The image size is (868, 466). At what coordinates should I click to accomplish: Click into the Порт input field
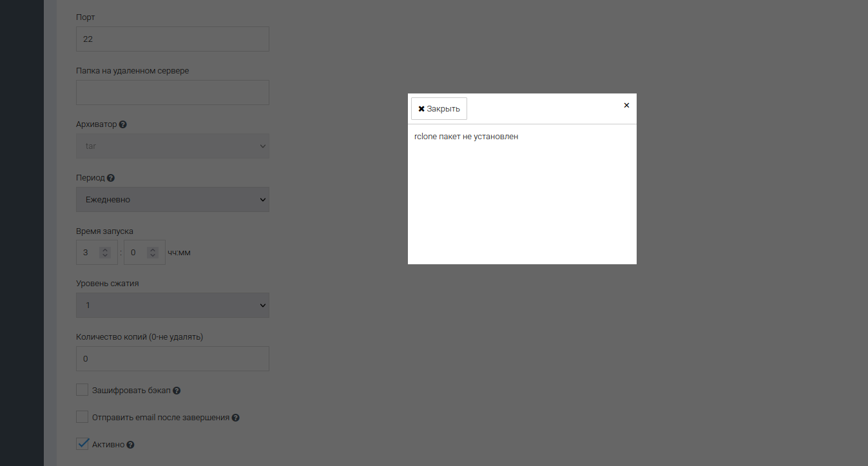[172, 39]
